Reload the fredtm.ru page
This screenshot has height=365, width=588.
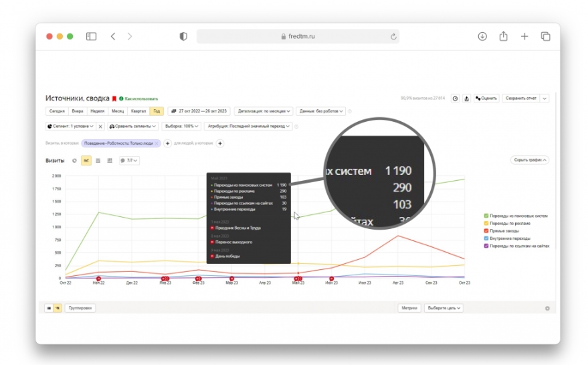point(393,36)
